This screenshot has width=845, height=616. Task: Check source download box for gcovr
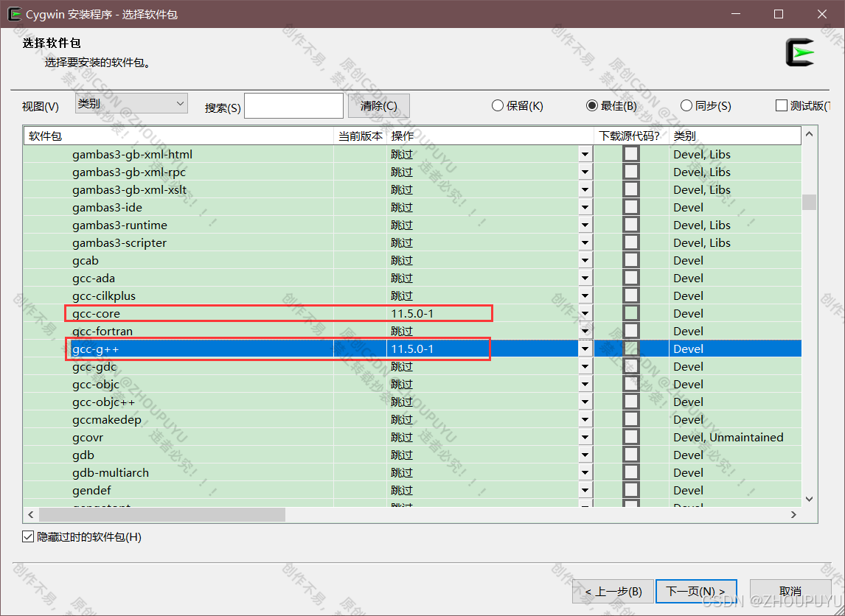[631, 437]
